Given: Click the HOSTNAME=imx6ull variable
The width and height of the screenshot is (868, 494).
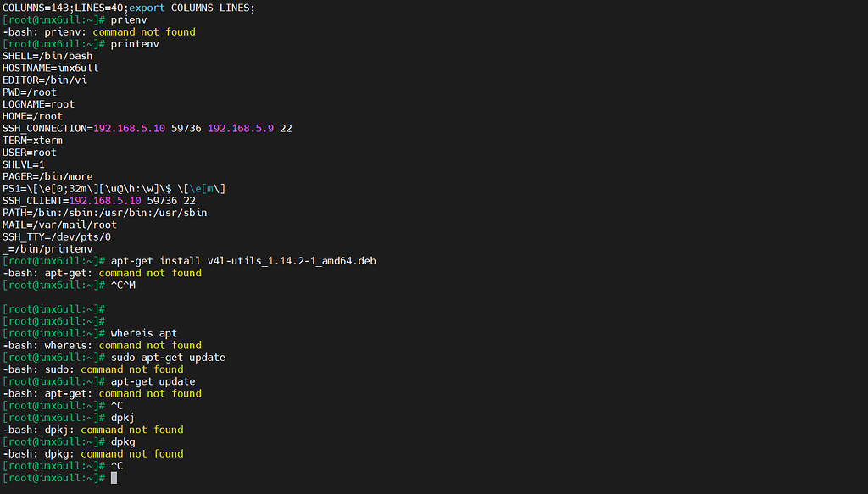Looking at the screenshot, I should [x=50, y=68].
